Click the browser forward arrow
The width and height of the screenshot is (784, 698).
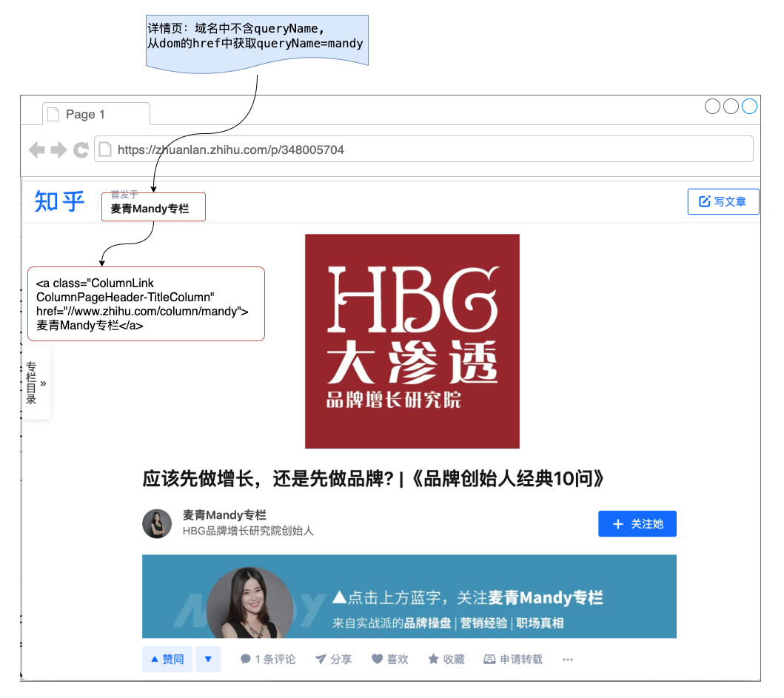[x=58, y=150]
